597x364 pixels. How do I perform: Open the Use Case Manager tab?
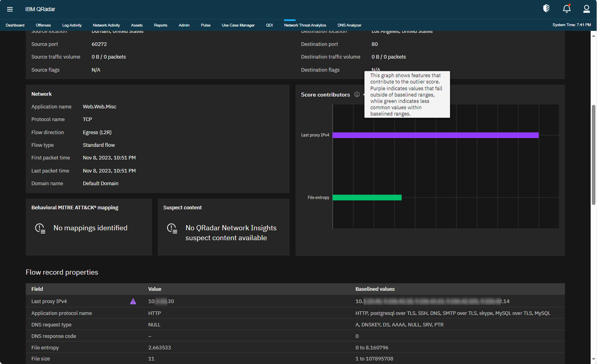pos(238,25)
